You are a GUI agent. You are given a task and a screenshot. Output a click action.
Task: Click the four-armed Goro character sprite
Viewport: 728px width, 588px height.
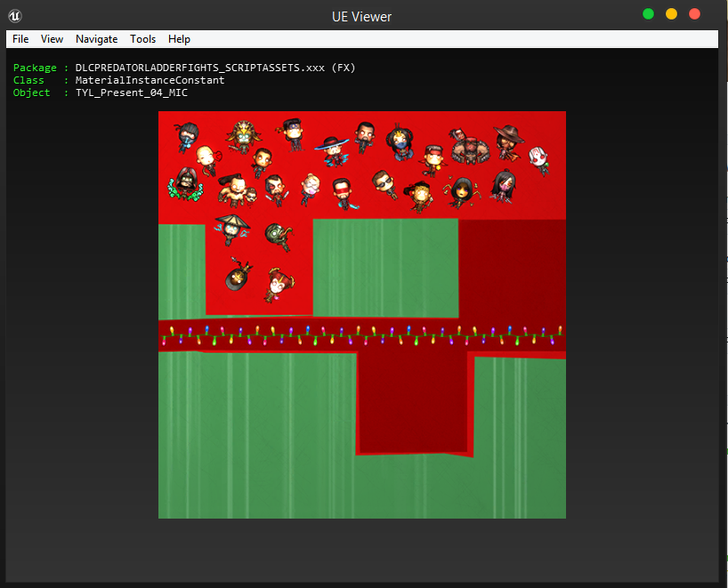pyautogui.click(x=466, y=146)
